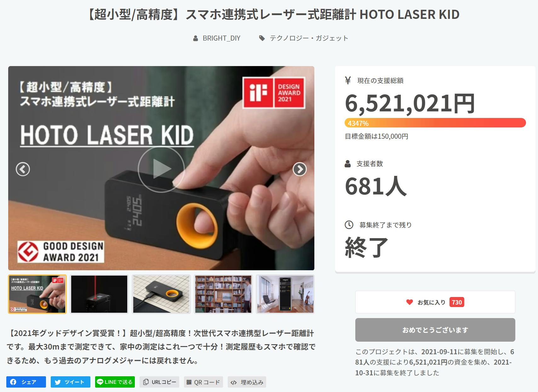Tweet this project on Twitter
538x392 pixels.
(x=71, y=382)
